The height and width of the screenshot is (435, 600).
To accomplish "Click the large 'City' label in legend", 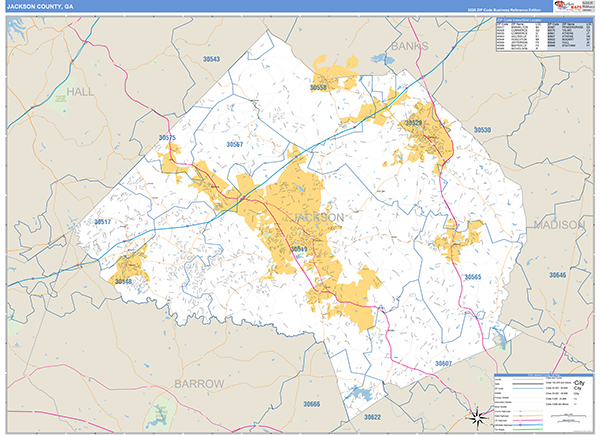I will click(x=579, y=383).
